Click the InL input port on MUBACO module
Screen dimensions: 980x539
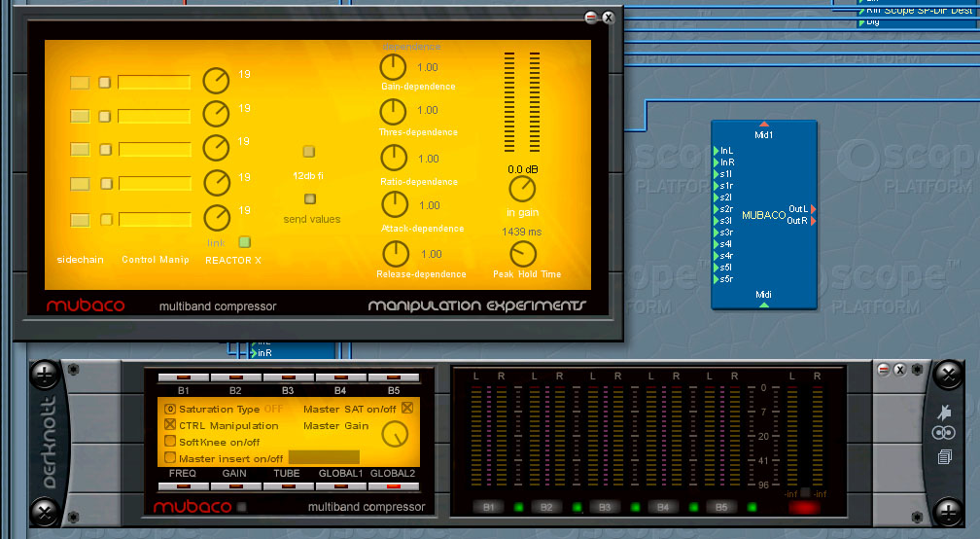click(717, 150)
